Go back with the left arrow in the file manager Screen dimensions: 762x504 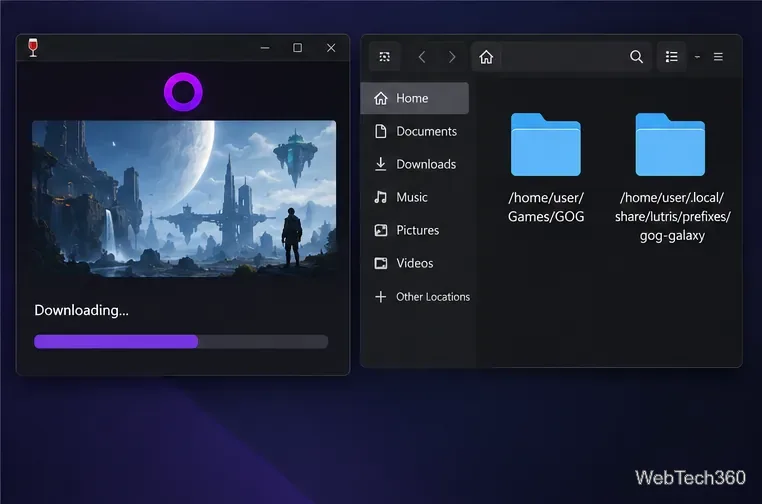tap(421, 57)
